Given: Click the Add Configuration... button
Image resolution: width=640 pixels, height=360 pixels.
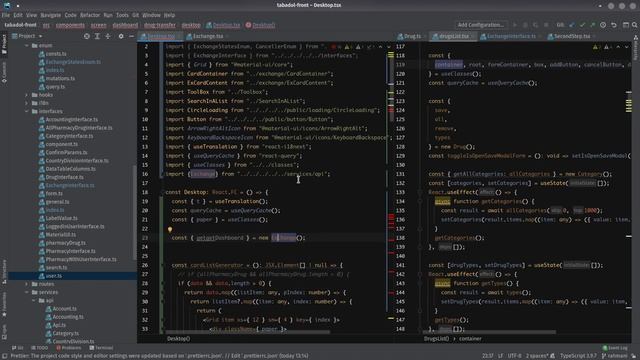Looking at the screenshot, I should [481, 25].
